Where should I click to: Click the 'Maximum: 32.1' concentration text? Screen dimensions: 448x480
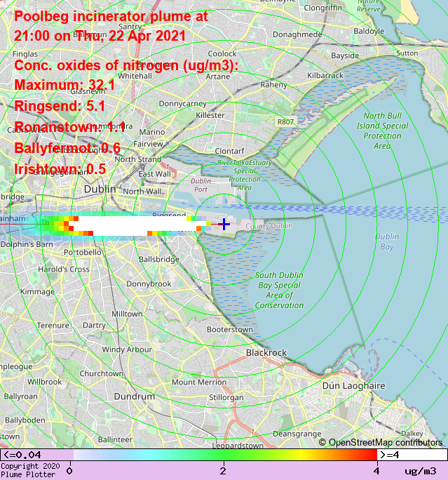coord(65,85)
